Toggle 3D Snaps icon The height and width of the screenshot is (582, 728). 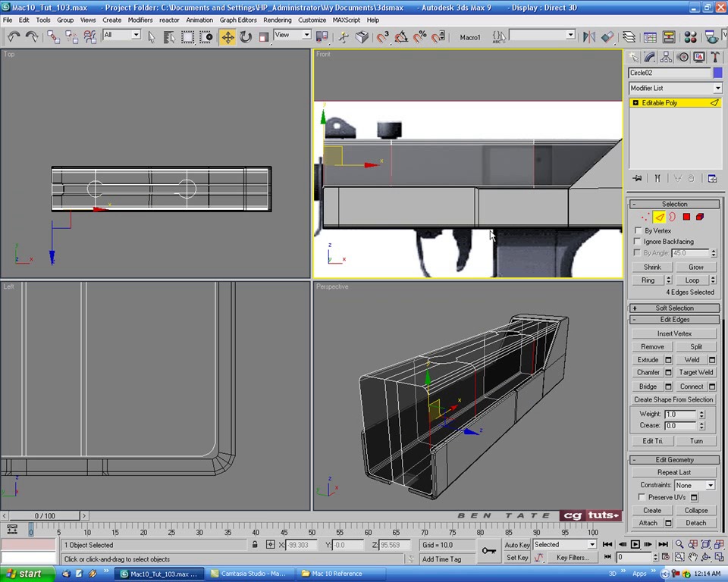pos(382,37)
